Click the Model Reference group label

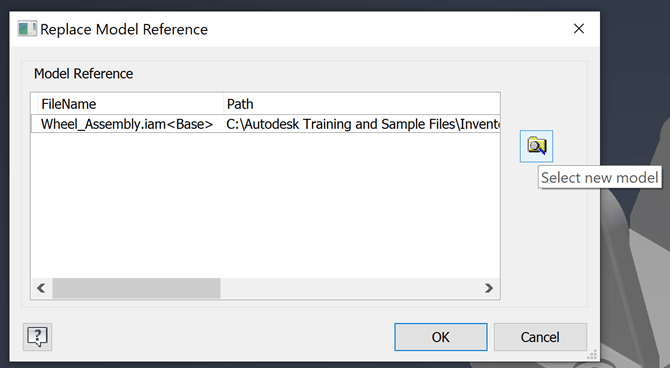pyautogui.click(x=83, y=74)
